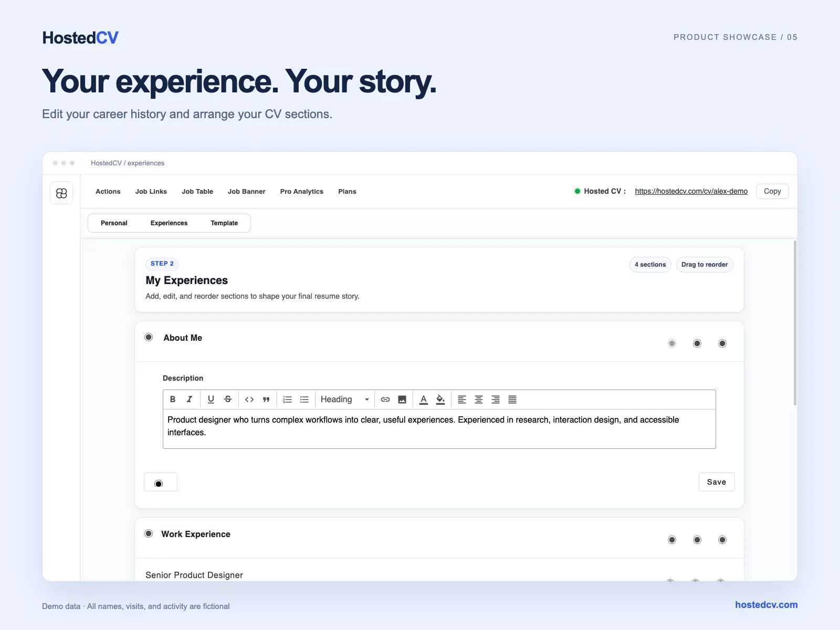840x630 pixels.
Task: Visit hostedcv.com footer link
Action: click(766, 605)
